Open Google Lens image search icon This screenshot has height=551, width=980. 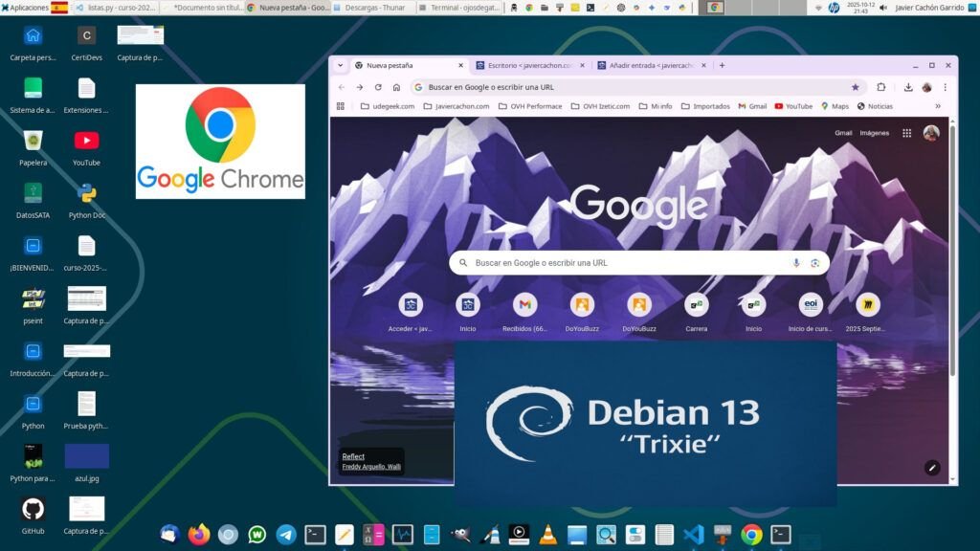point(815,263)
